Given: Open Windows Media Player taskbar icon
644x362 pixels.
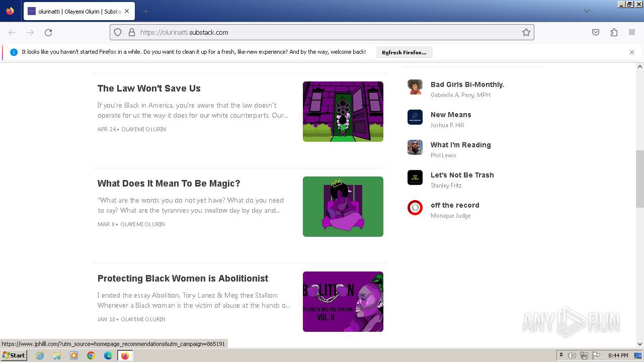Looking at the screenshot, I should tap(74, 355).
